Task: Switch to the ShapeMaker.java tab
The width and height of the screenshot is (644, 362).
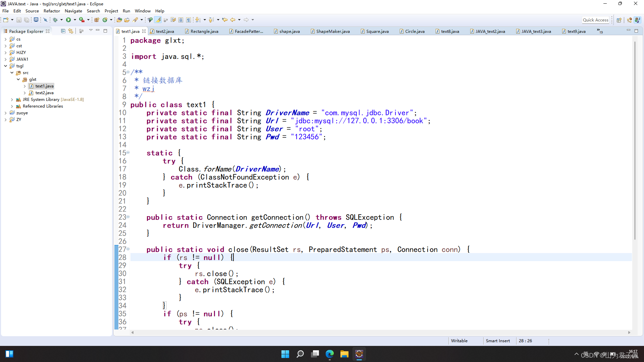Action: point(333,32)
